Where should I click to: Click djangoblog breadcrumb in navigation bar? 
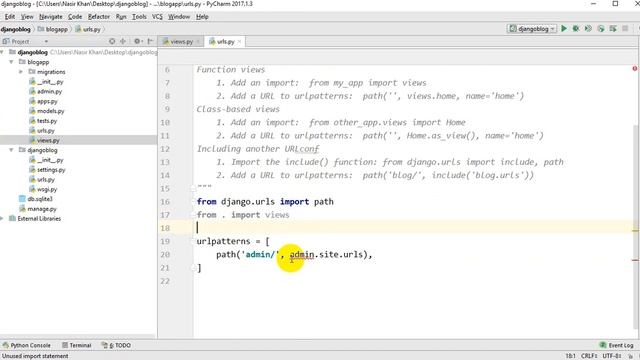(x=16, y=29)
